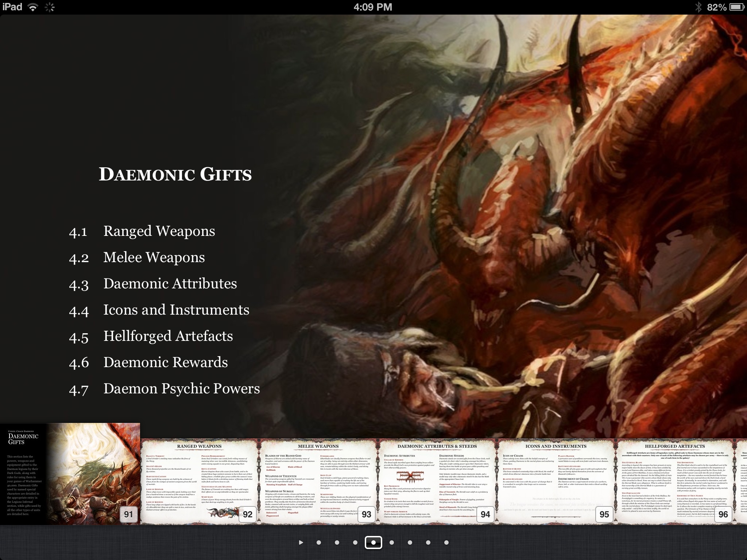Image resolution: width=747 pixels, height=560 pixels.
Task: Jump to the second chapter dot
Action: pos(337,542)
